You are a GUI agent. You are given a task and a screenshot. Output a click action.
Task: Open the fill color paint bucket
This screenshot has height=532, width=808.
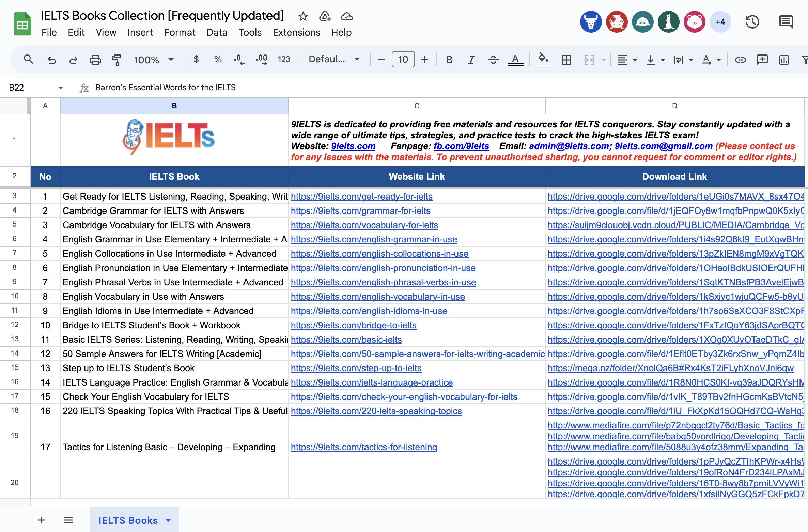[543, 60]
